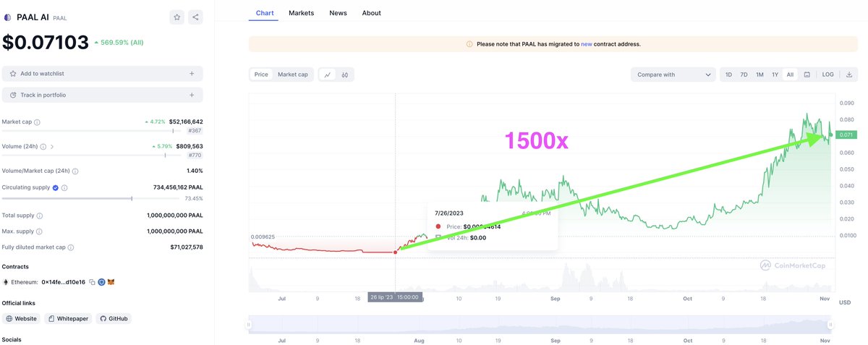Screen dimensions: 868x345
Task: Switch to the Chart tab
Action: pos(265,13)
